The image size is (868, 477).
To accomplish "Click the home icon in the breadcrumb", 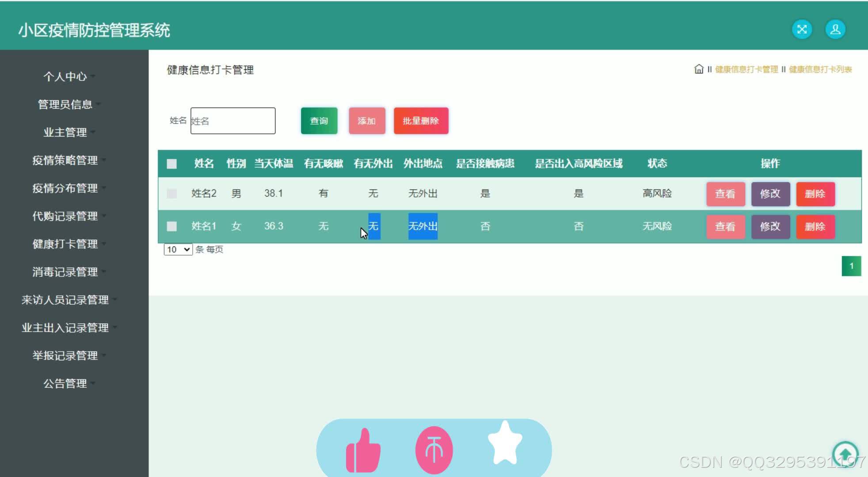I will click(x=699, y=69).
